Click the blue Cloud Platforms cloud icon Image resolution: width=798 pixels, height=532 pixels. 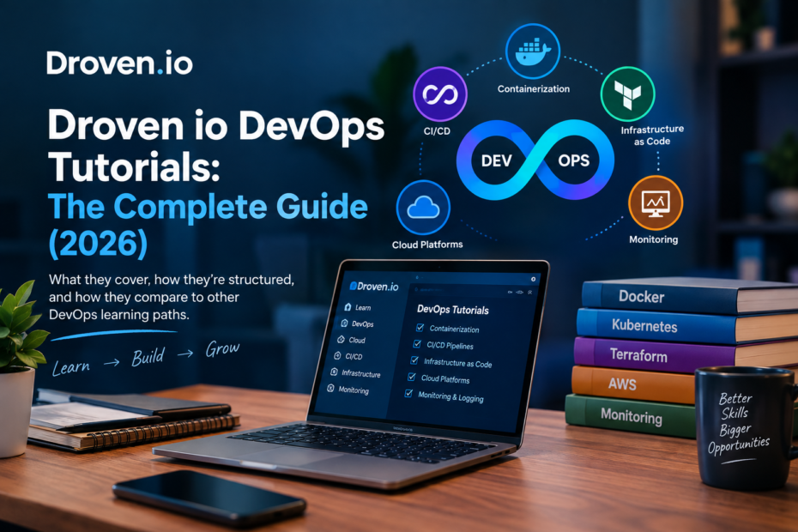point(423,208)
